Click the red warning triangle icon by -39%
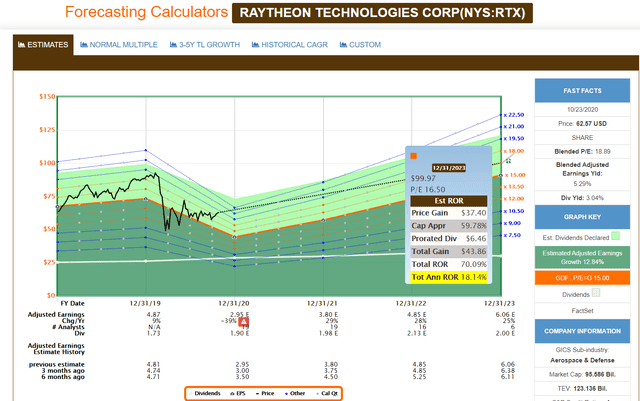Screen dimensions: 640x401 click(244, 322)
